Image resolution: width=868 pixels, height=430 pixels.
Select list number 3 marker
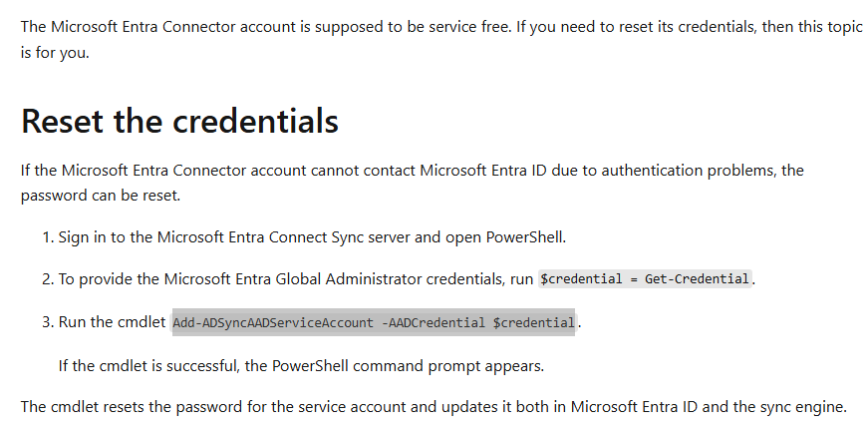tap(47, 322)
